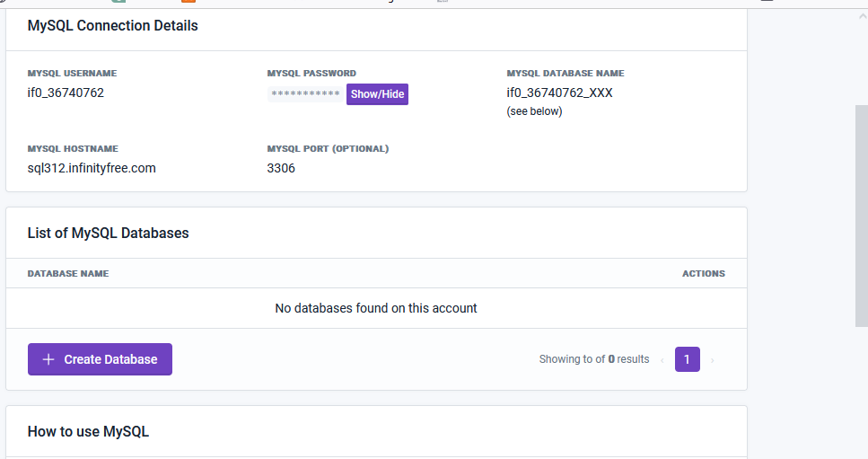Click the scrollbar track below the thumb

[861, 395]
